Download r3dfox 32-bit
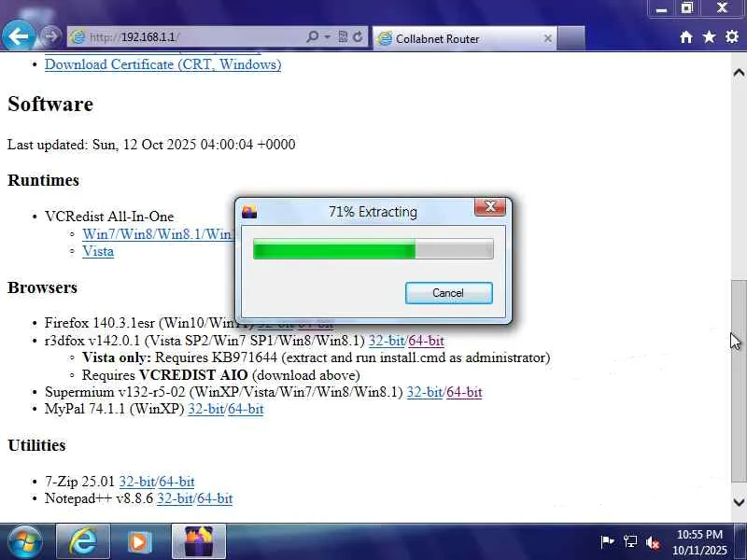747x560 pixels. (387, 341)
